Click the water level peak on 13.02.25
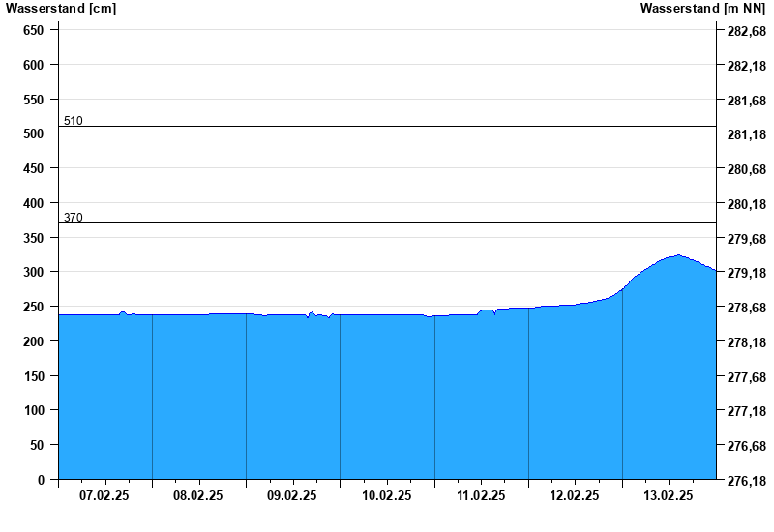 [678, 255]
